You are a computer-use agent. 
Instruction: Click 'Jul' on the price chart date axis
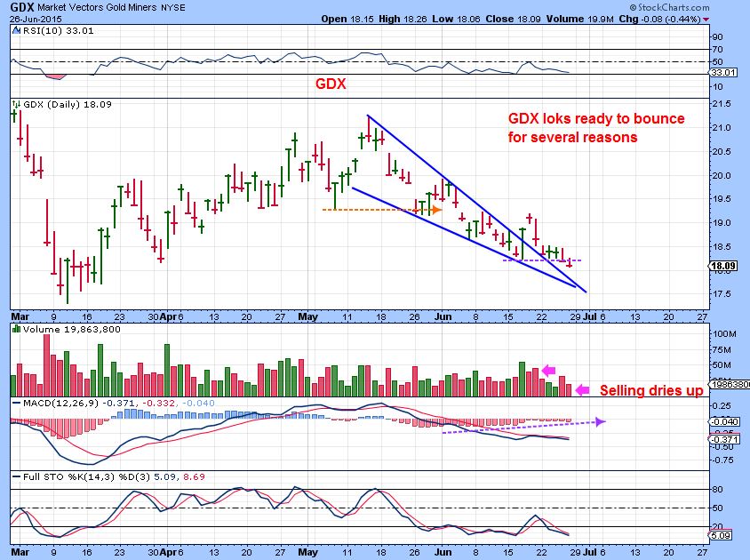pos(590,316)
